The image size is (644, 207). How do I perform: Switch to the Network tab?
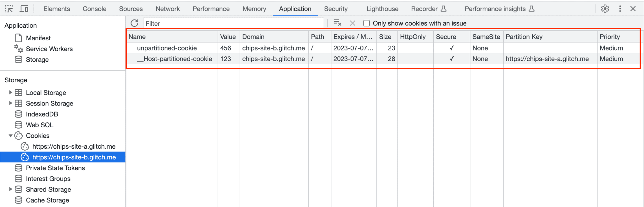pos(168,9)
